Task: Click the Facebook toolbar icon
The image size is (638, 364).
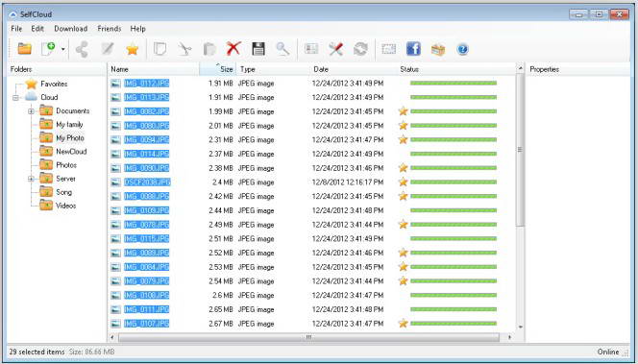Action: (413, 49)
